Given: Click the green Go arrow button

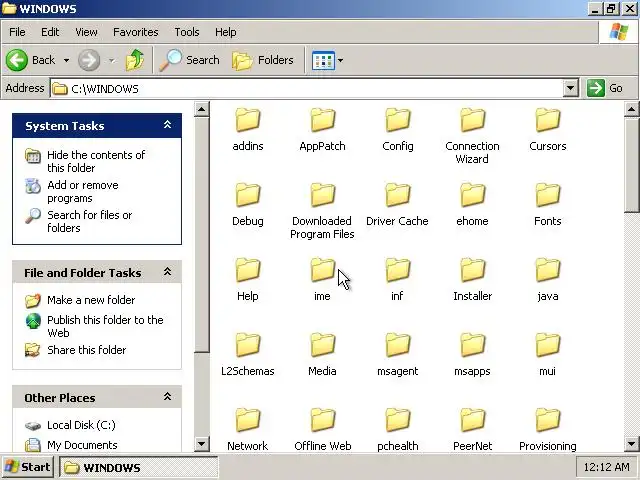Looking at the screenshot, I should click(x=596, y=88).
